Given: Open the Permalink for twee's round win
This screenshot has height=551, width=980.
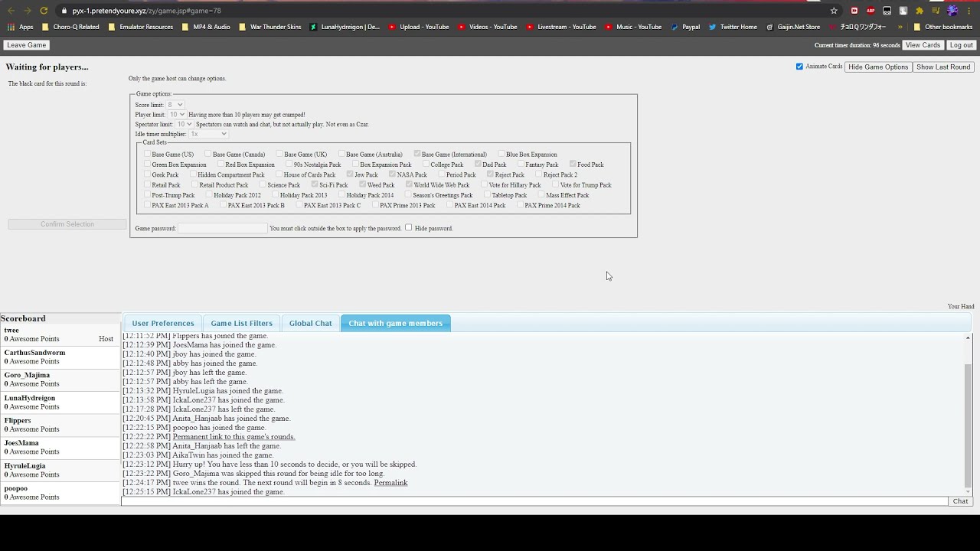Looking at the screenshot, I should tap(390, 483).
